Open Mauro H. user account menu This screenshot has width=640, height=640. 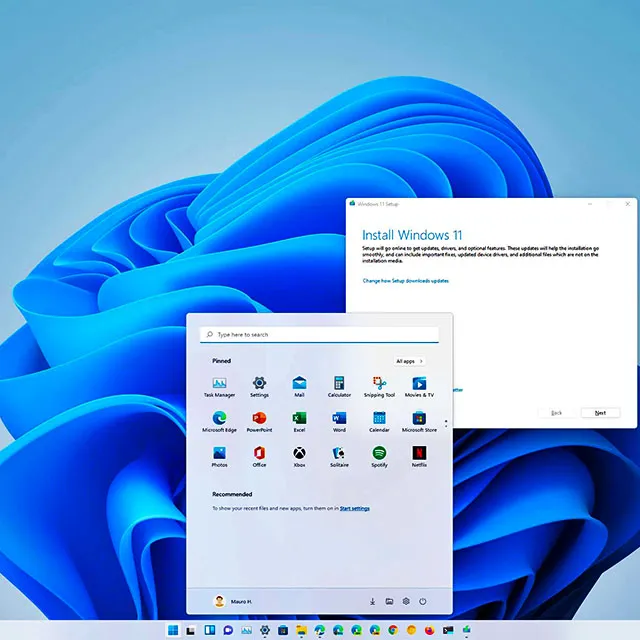tap(233, 601)
